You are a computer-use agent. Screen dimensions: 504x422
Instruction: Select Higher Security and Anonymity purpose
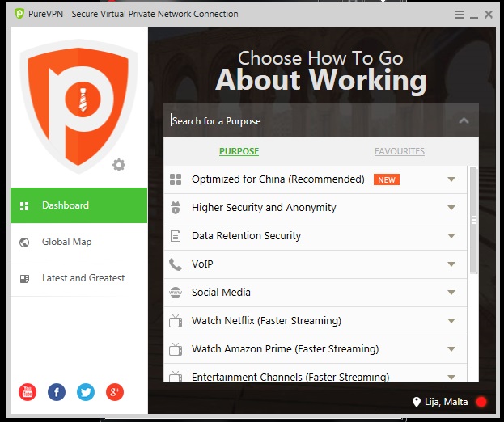click(x=315, y=208)
